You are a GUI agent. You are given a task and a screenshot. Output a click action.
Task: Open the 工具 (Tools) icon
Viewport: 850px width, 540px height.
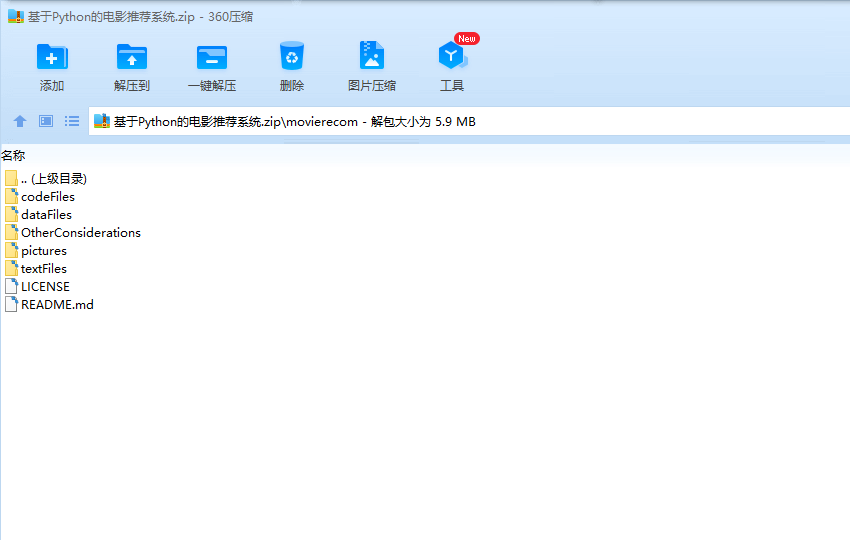coord(452,55)
